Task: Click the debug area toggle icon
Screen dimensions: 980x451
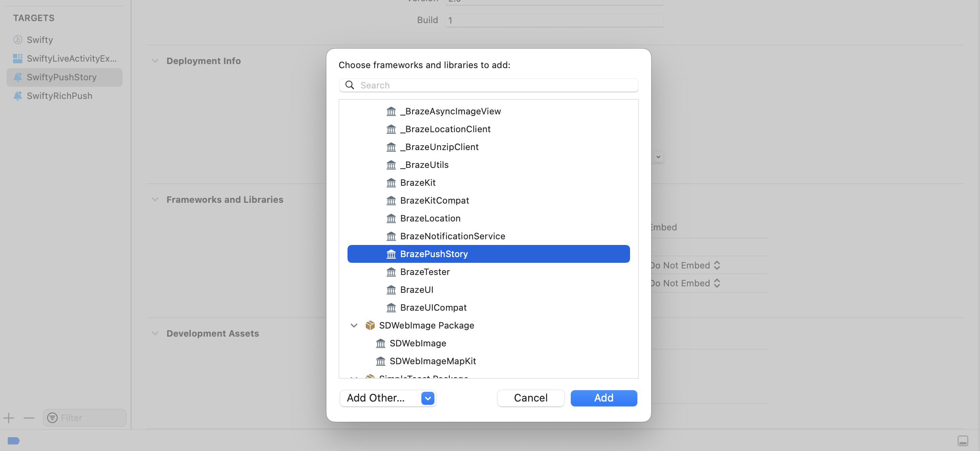Action: [x=963, y=441]
